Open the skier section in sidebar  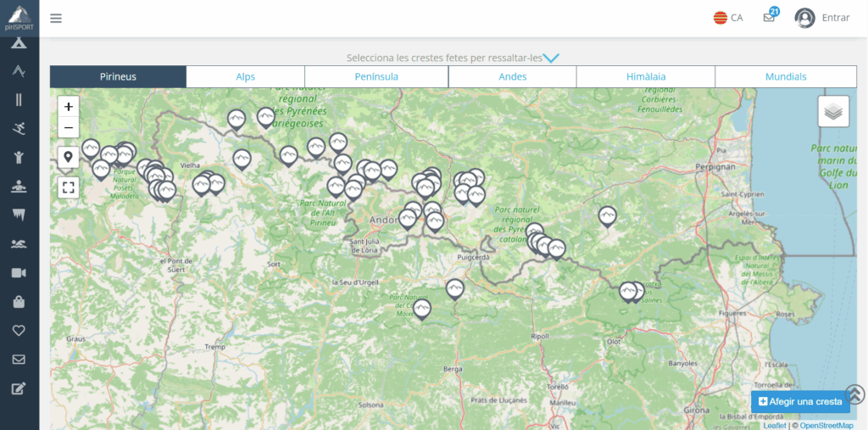[19, 129]
